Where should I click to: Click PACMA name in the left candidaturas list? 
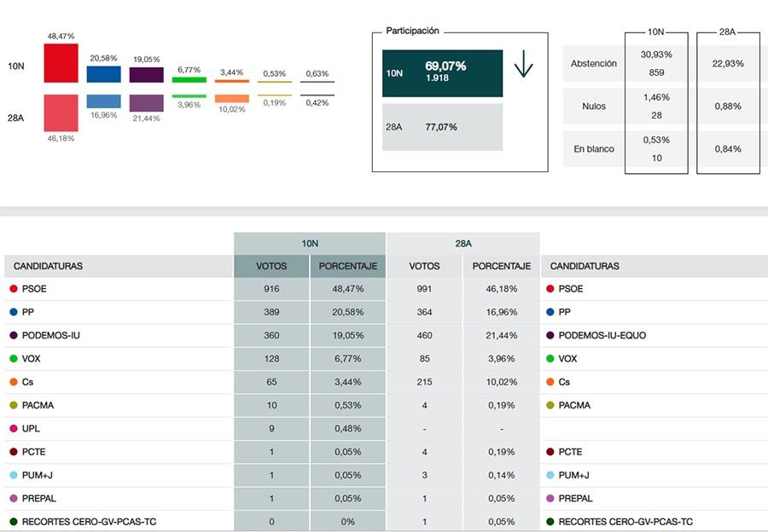click(x=38, y=405)
